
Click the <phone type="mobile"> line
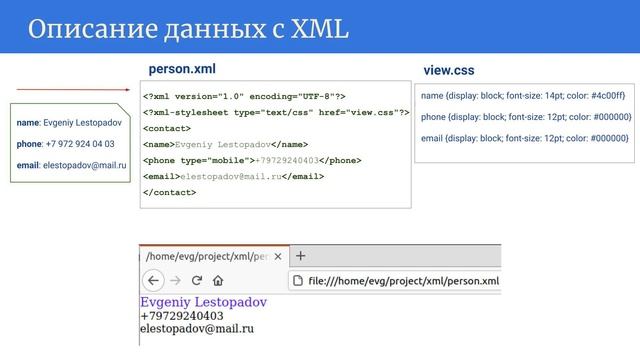(252, 160)
